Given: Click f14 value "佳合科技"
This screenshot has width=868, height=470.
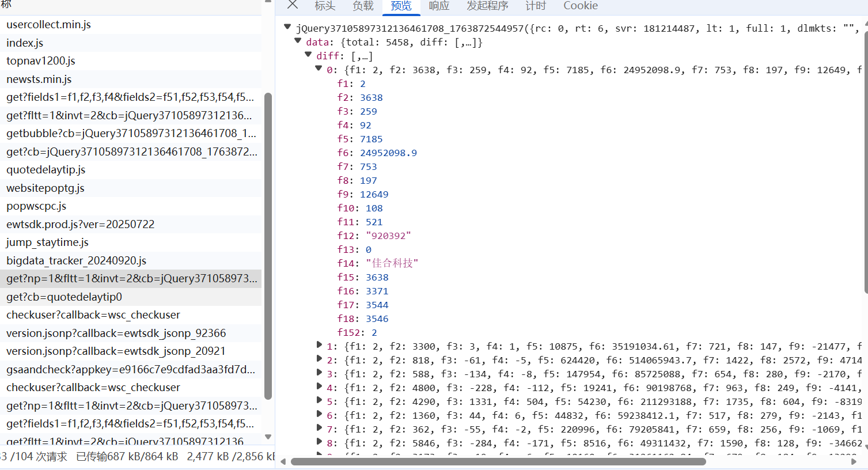Looking at the screenshot, I should (392, 263).
